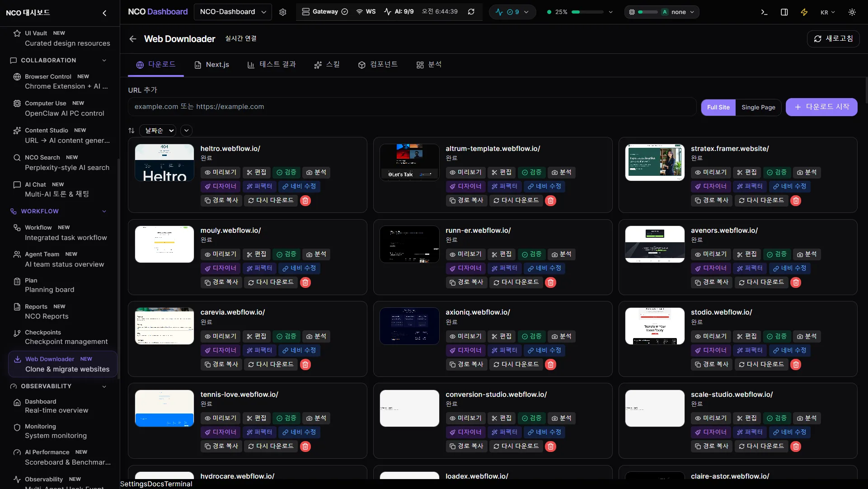Image resolution: width=868 pixels, height=489 pixels.
Task: Reverse sort order with the up-down arrows icon
Action: [x=131, y=131]
